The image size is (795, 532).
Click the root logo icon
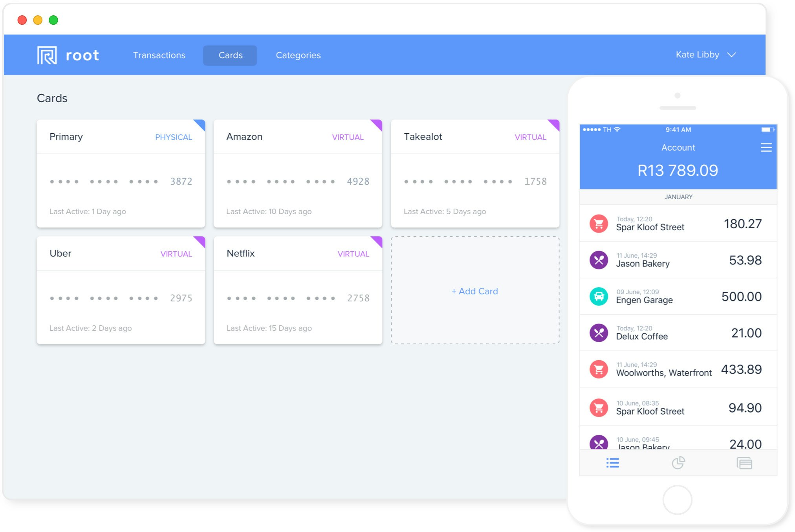coord(47,55)
